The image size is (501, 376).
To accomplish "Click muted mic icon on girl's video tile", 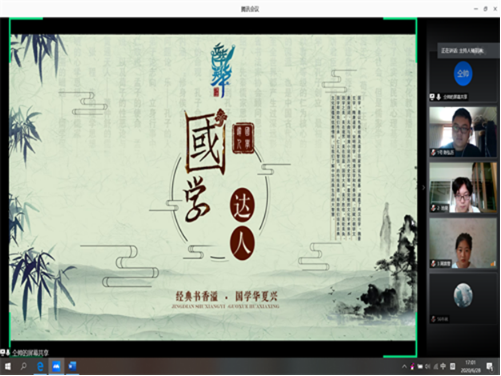I will pos(433,264).
